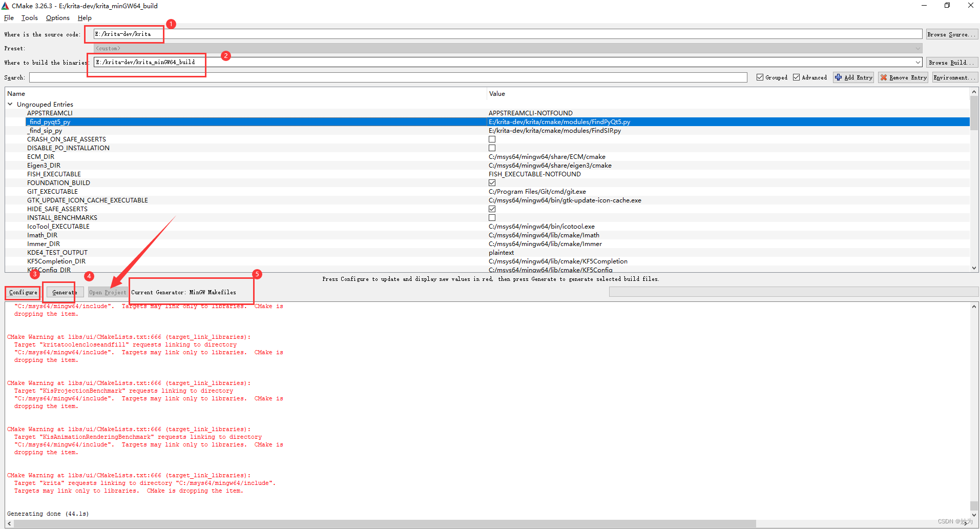Collapse the Ungrouped Entries group
The height and width of the screenshot is (529, 980).
[x=10, y=104]
